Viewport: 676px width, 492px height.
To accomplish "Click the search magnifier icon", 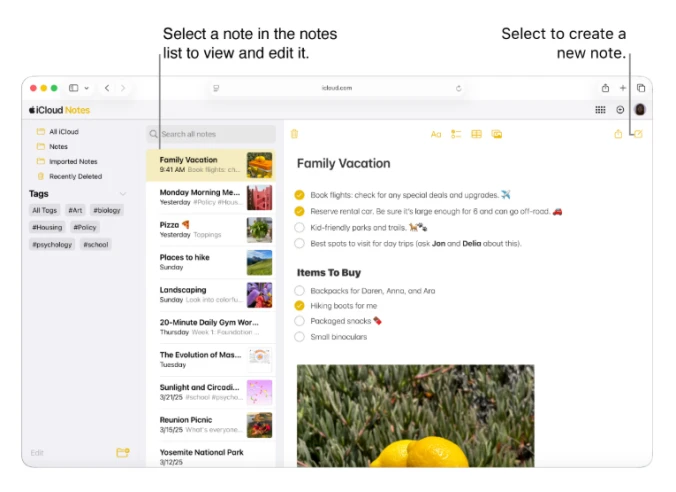I will 153,134.
